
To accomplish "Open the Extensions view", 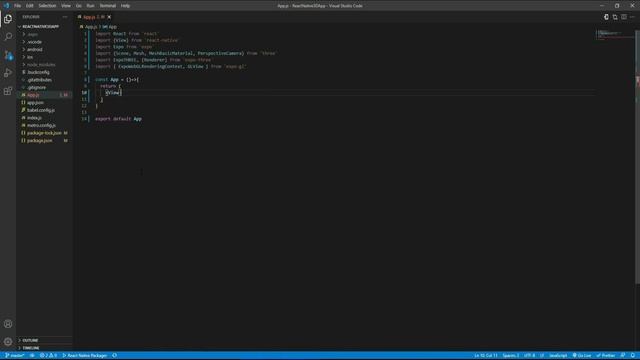I will click(x=8, y=91).
